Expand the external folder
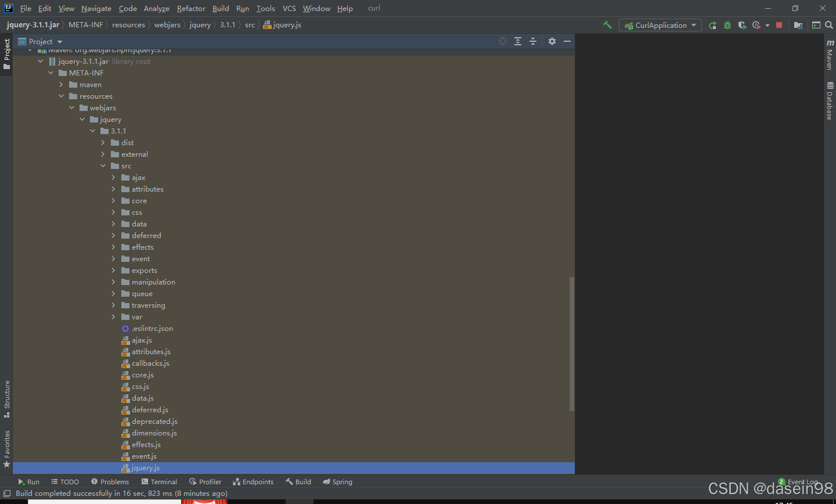This screenshot has width=836, height=504. [x=103, y=154]
